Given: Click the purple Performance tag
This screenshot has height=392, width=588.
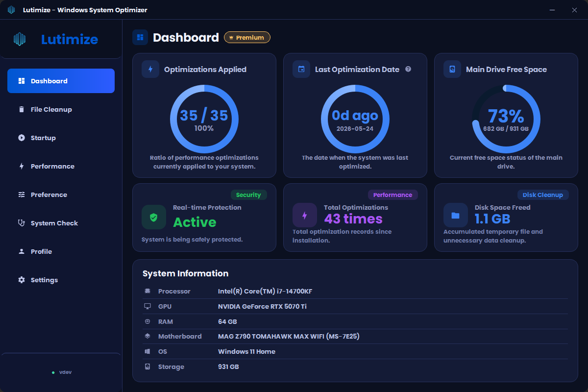Looking at the screenshot, I should pyautogui.click(x=393, y=195).
